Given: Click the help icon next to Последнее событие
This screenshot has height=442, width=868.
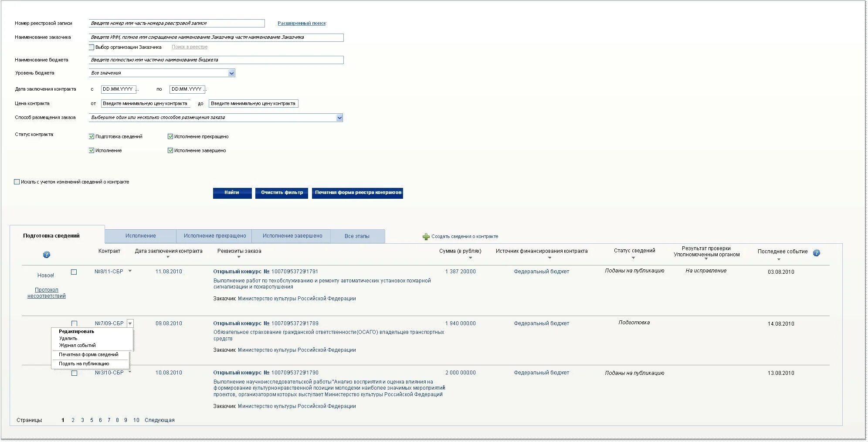Looking at the screenshot, I should [817, 253].
